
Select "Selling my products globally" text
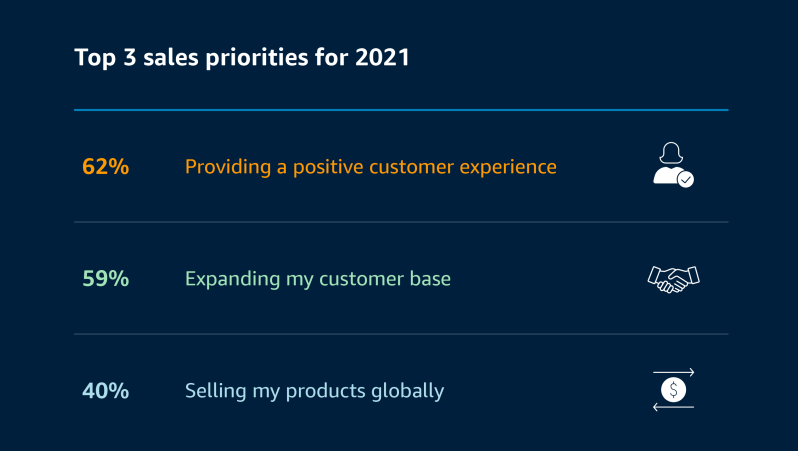(x=314, y=391)
